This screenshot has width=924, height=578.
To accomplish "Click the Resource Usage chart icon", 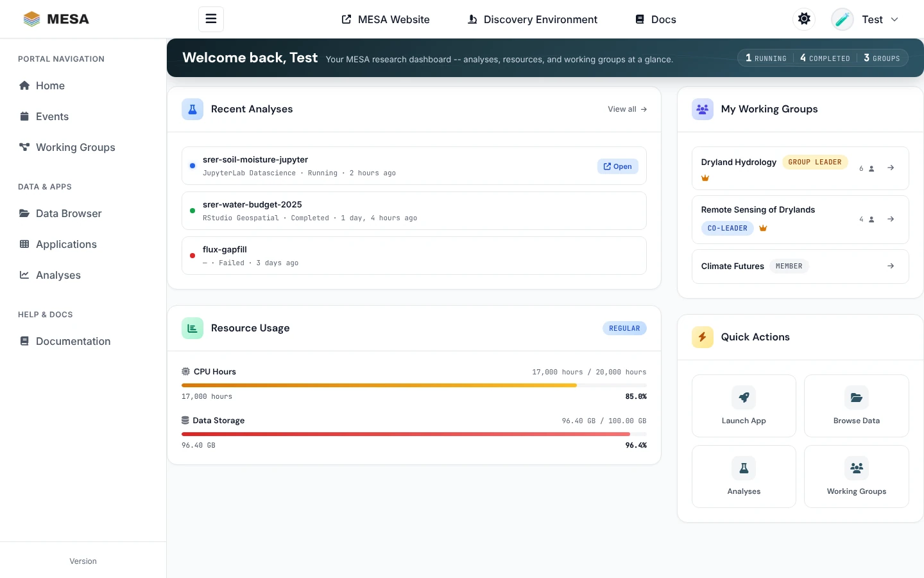I will pos(193,328).
